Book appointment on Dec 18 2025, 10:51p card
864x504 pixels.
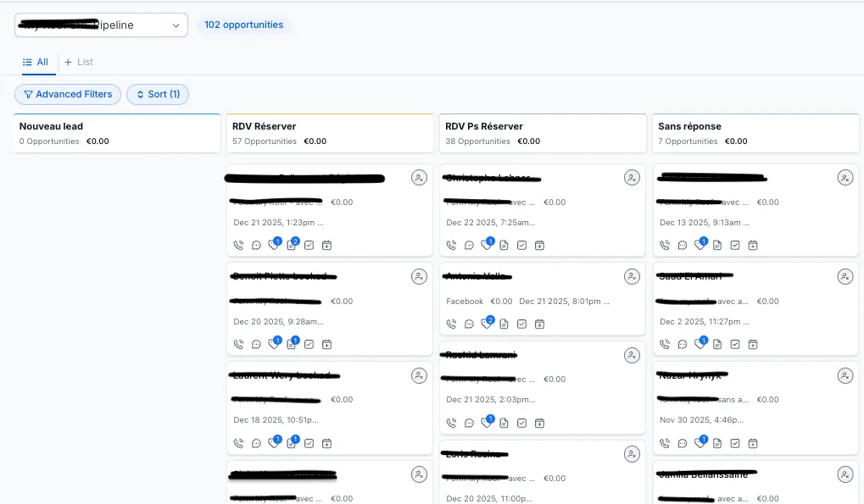326,444
